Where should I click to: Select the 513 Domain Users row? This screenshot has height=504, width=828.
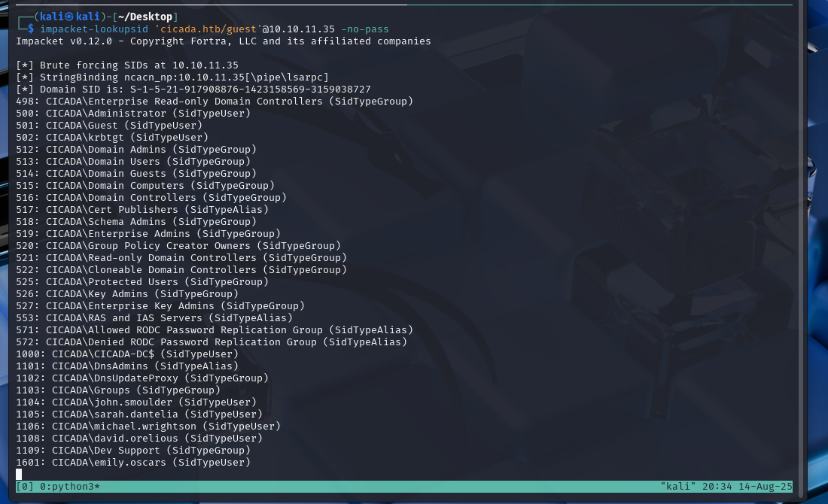click(133, 162)
